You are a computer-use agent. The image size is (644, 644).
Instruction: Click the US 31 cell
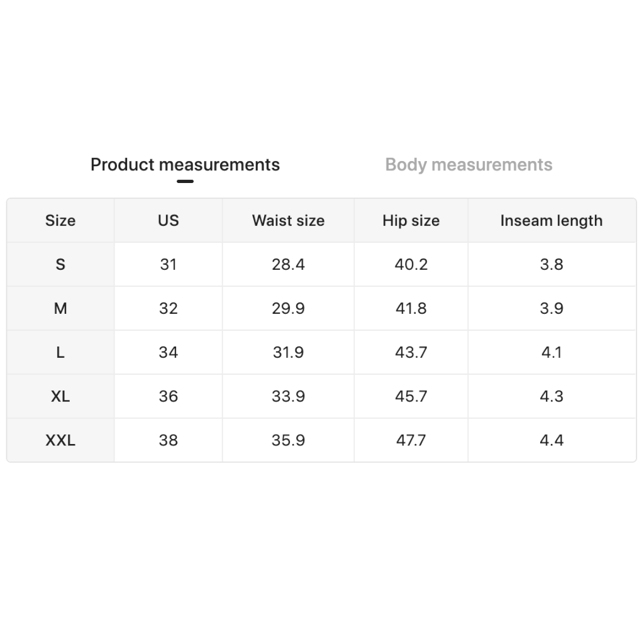pos(168,265)
